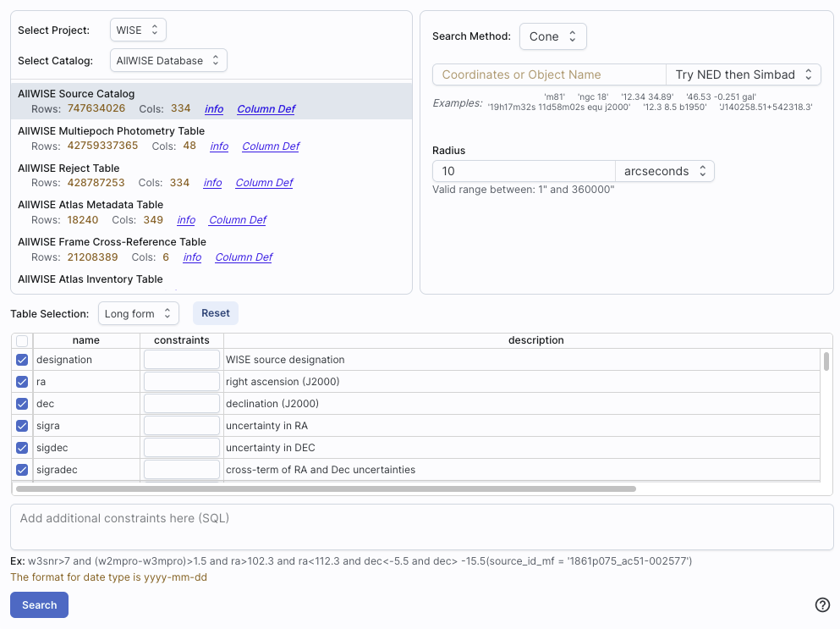Select the AllWISE Atlas Metadata Table
Screen dimensions: 840x629
tap(211, 212)
